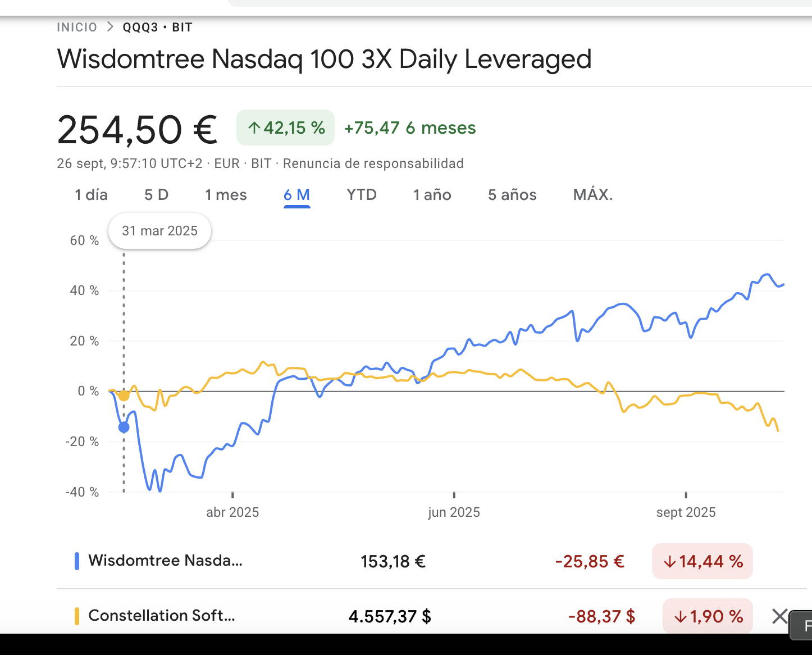This screenshot has height=655, width=812.
Task: Show the 5 años chart range
Action: point(512,195)
